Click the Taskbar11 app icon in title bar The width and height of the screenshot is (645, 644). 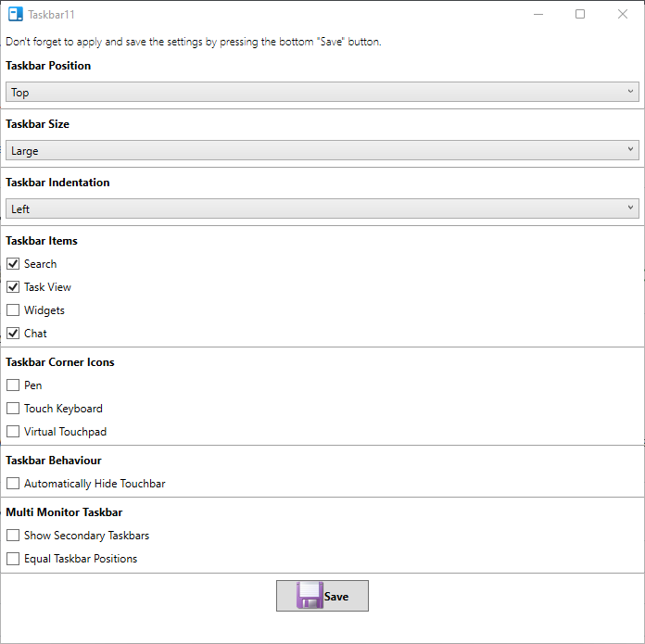tap(15, 15)
